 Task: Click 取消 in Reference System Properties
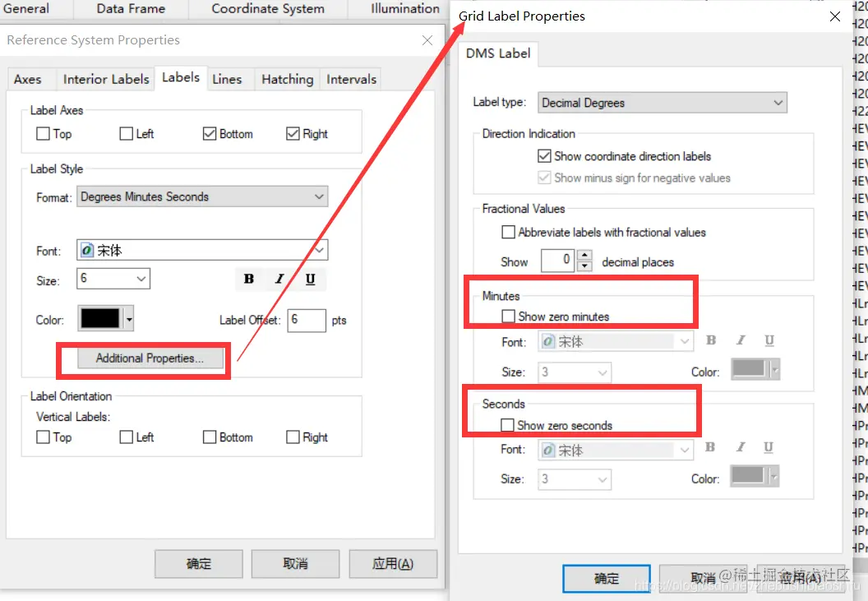[x=296, y=564]
